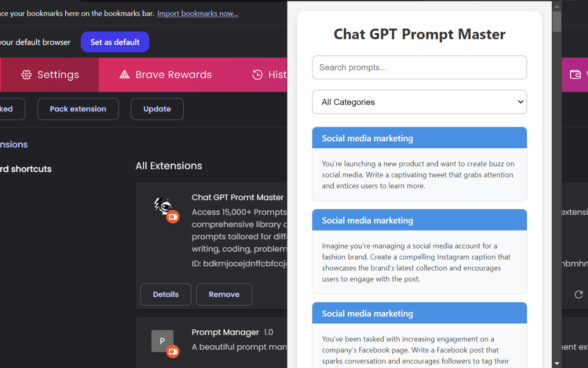Click Social media marketing header above Facebook prompt
This screenshot has height=368, width=588.
coord(419,313)
